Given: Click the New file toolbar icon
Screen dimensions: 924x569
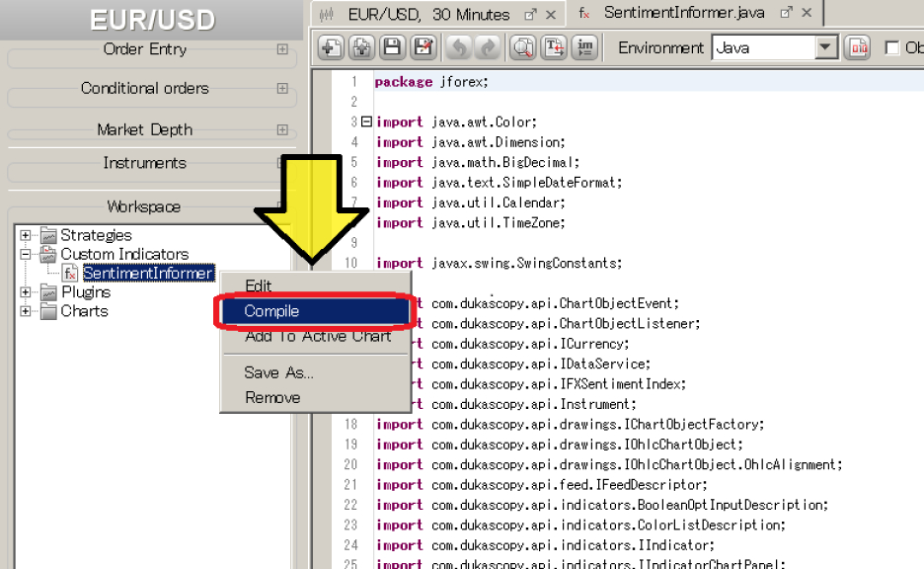Looking at the screenshot, I should [x=332, y=47].
